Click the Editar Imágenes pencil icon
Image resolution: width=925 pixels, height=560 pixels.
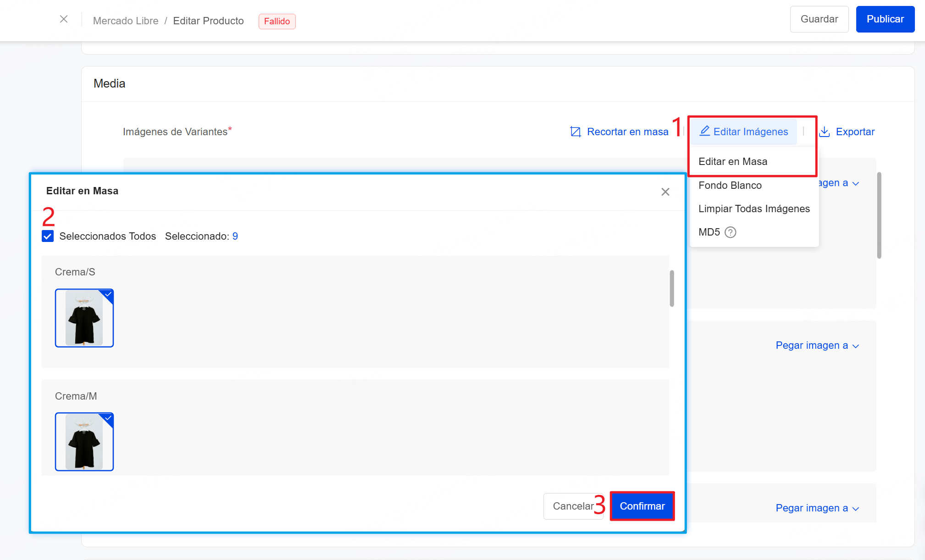(x=704, y=131)
